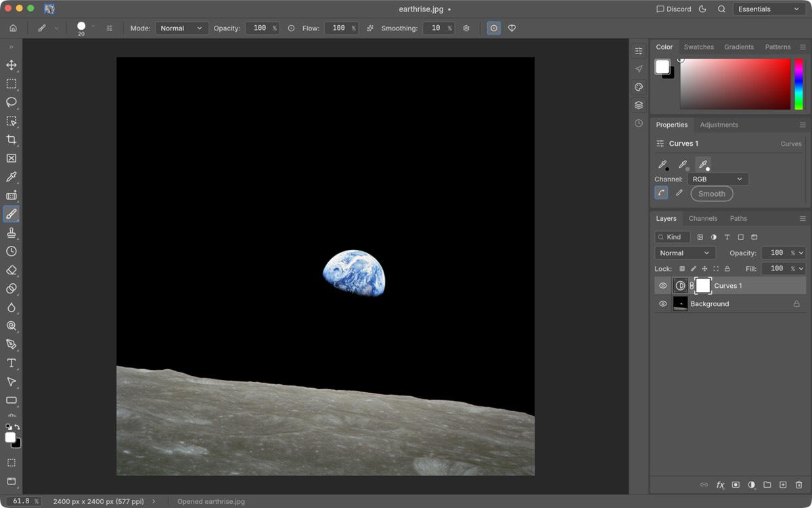Toggle pressure for opacity button
This screenshot has height=508, width=812.
291,28
